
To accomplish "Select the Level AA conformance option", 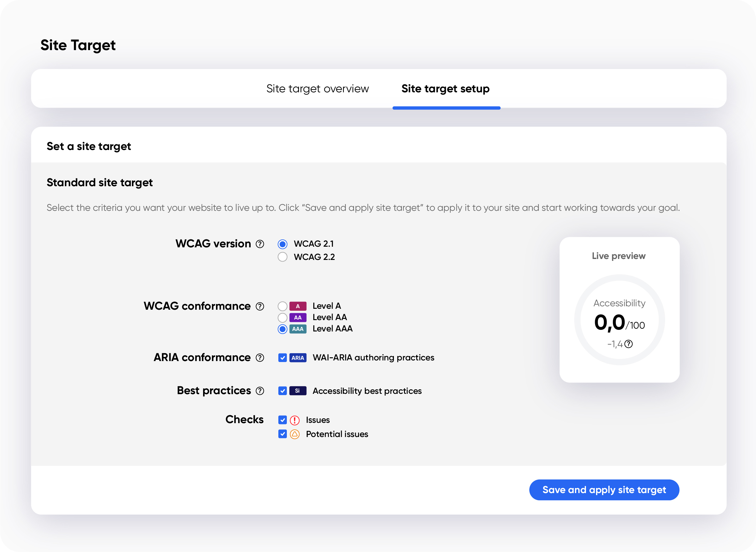I will [x=282, y=318].
